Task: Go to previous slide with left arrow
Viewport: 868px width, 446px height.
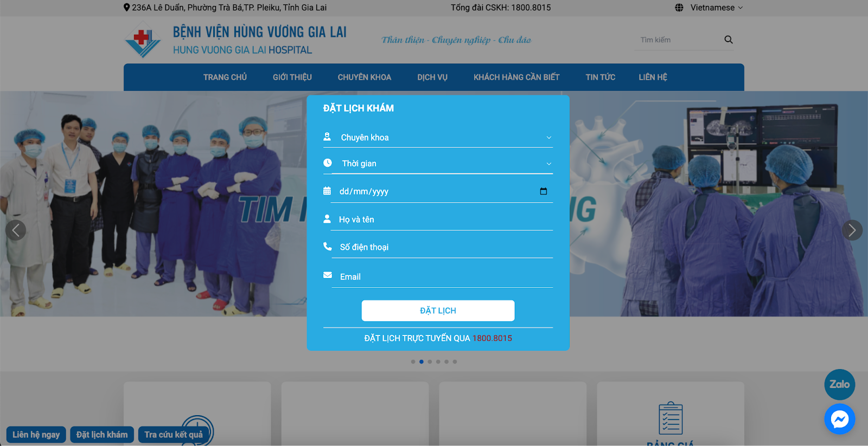Action: (16, 230)
